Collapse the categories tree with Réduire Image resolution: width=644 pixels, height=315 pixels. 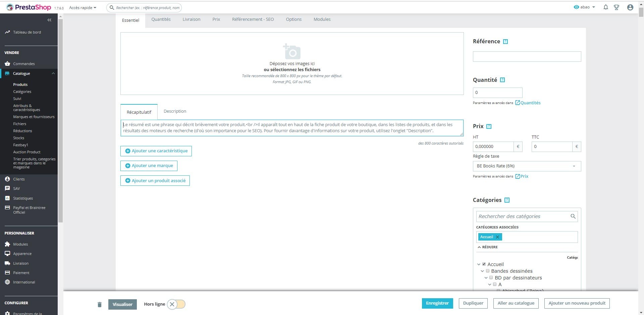[x=488, y=247]
